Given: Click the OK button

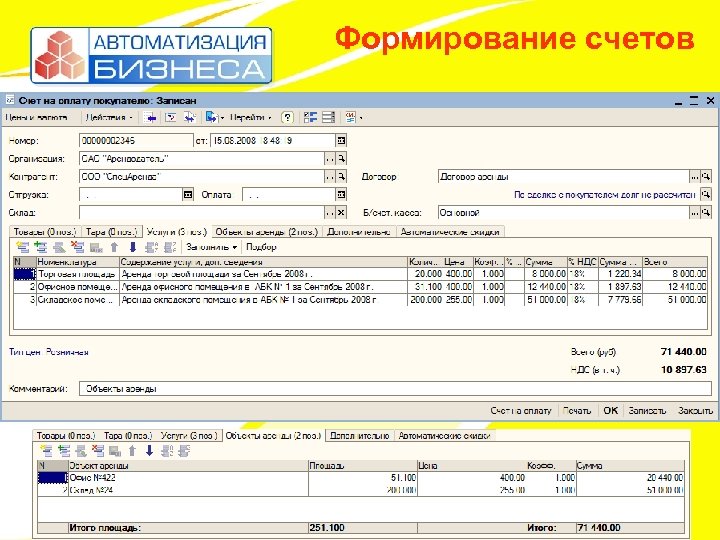Looking at the screenshot, I should point(610,411).
